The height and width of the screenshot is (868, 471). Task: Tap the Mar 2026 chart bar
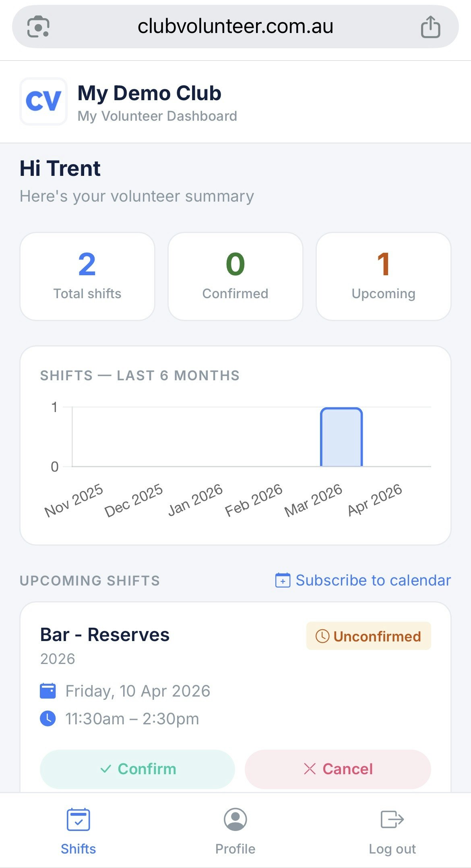click(341, 437)
